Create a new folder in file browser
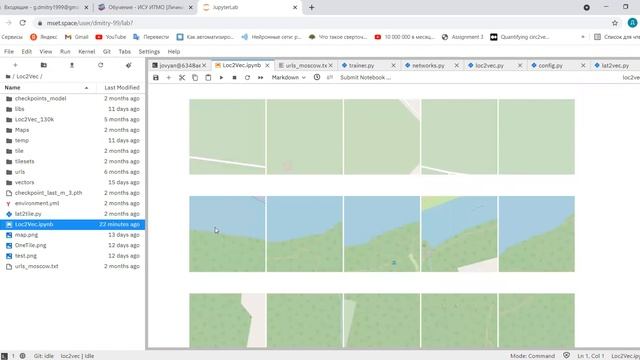This screenshot has width=640, height=360. (44, 65)
